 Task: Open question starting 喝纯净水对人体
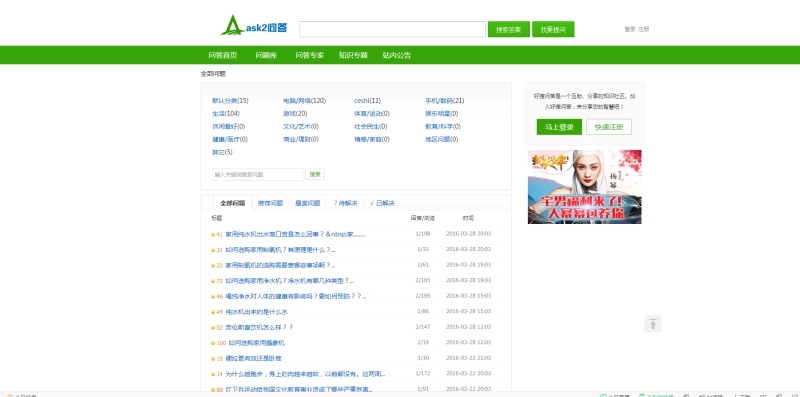point(296,296)
